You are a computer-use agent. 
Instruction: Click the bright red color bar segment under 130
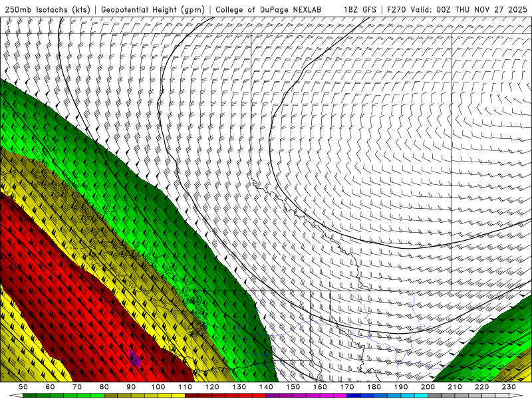click(x=246, y=396)
